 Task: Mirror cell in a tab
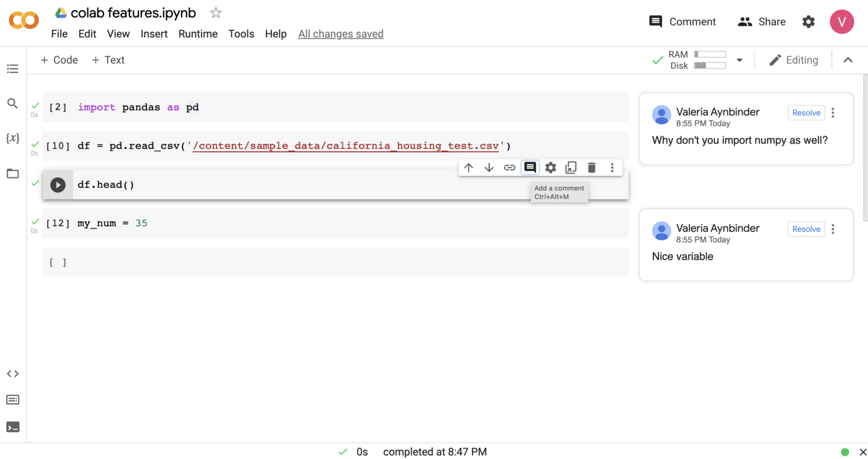tap(571, 167)
